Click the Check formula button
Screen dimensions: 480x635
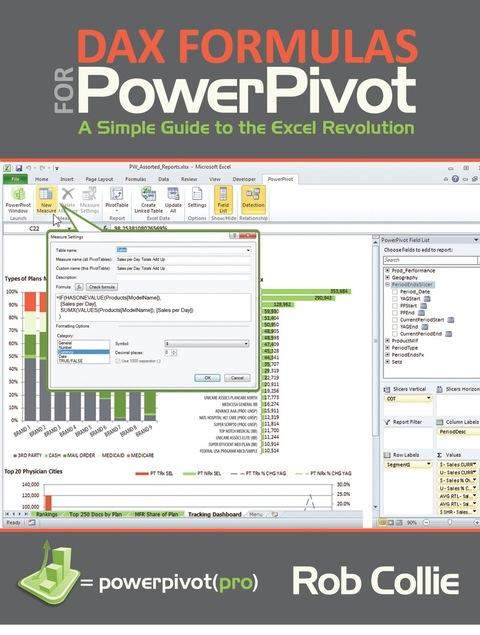point(102,287)
